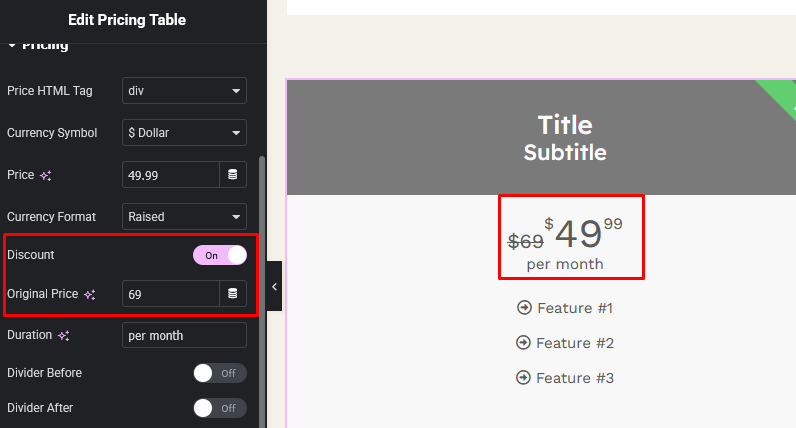The width and height of the screenshot is (796, 428).
Task: Click the arrow icon beside Feature #1
Action: [524, 308]
